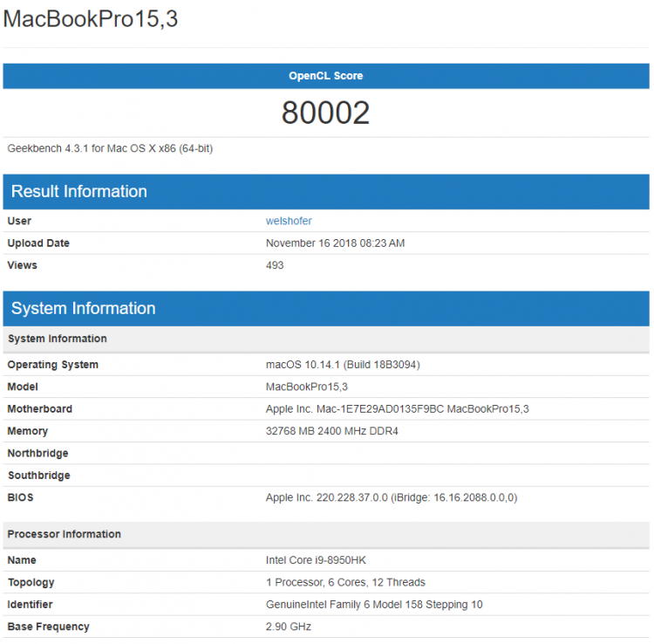Image resolution: width=654 pixels, height=644 pixels.
Task: Select November 16 2018 08:23 AM value
Action: tap(336, 243)
